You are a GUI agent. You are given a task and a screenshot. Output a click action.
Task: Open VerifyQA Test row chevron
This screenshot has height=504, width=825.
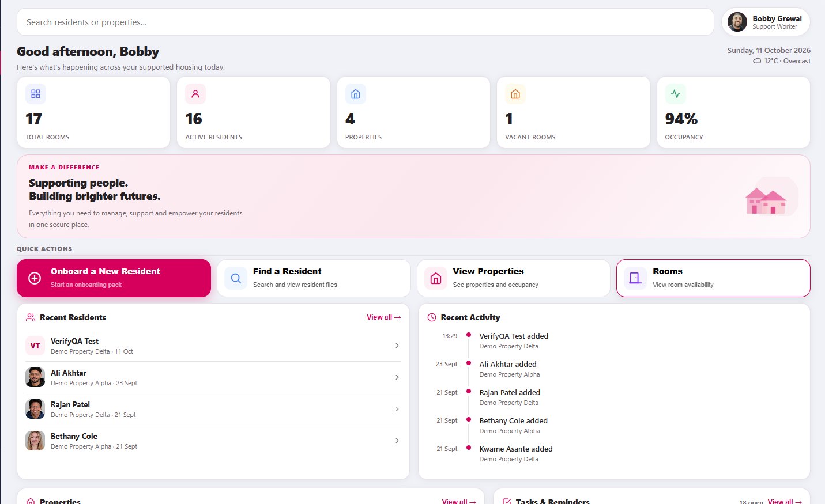click(x=397, y=346)
